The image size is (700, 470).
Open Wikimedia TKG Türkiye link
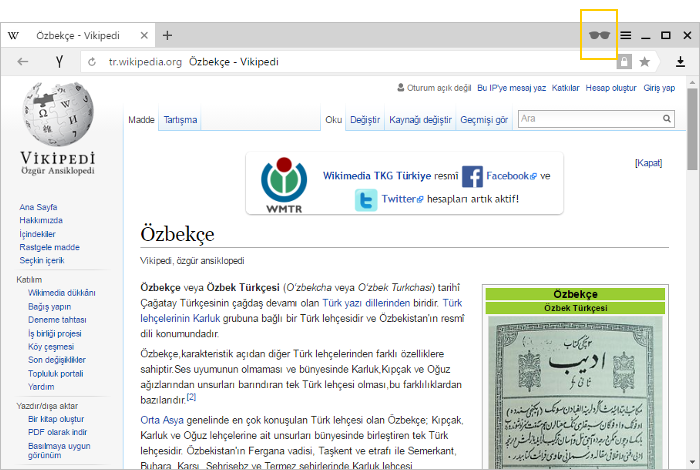click(377, 176)
